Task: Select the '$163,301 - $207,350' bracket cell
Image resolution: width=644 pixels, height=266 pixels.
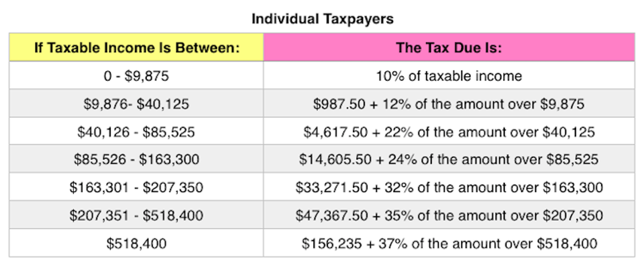Action: click(x=136, y=187)
